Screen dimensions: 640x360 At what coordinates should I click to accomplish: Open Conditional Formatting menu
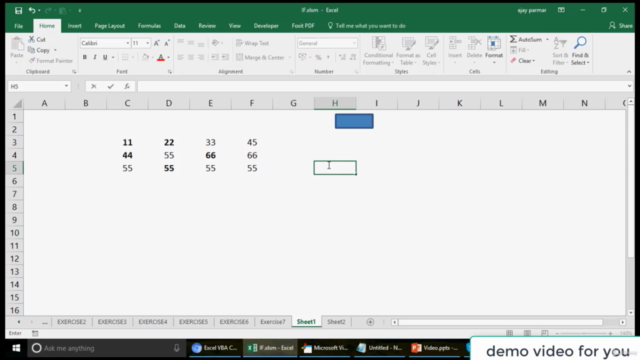[x=378, y=51]
